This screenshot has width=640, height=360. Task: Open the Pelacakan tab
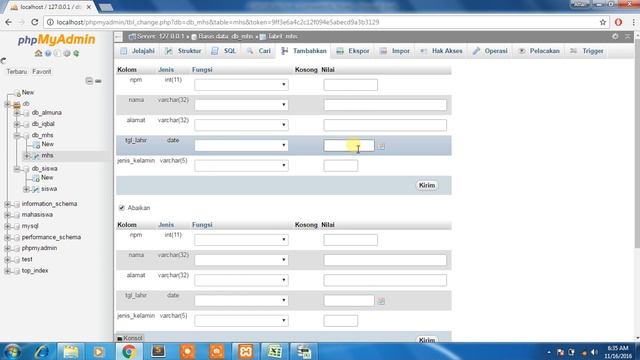tap(539, 51)
